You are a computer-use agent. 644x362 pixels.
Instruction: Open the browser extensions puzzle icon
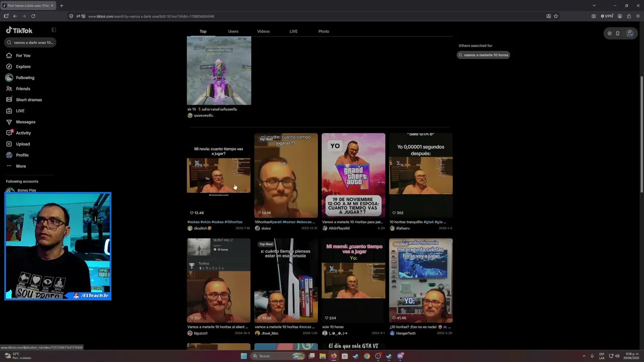[629, 16]
